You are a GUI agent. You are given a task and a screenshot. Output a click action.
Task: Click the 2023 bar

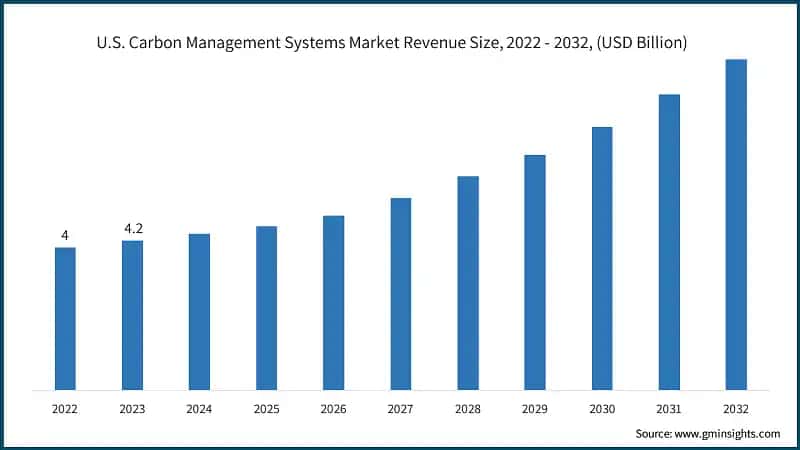point(133,315)
